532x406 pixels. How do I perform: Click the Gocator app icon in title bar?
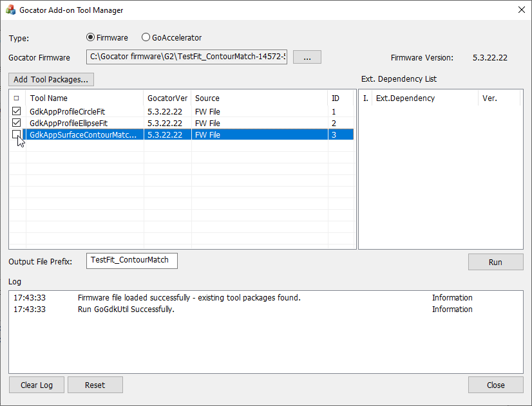(10, 10)
